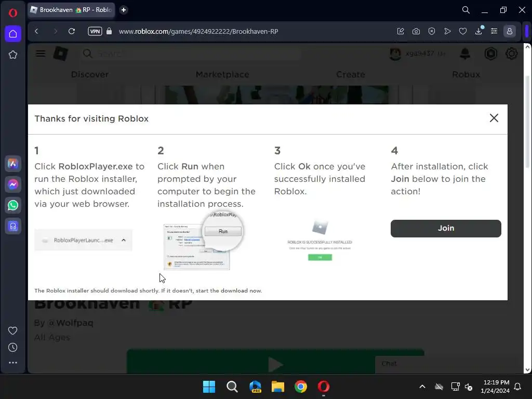532x399 pixels.
Task: Open WhatsApp in the Opera sidebar
Action: point(13,205)
